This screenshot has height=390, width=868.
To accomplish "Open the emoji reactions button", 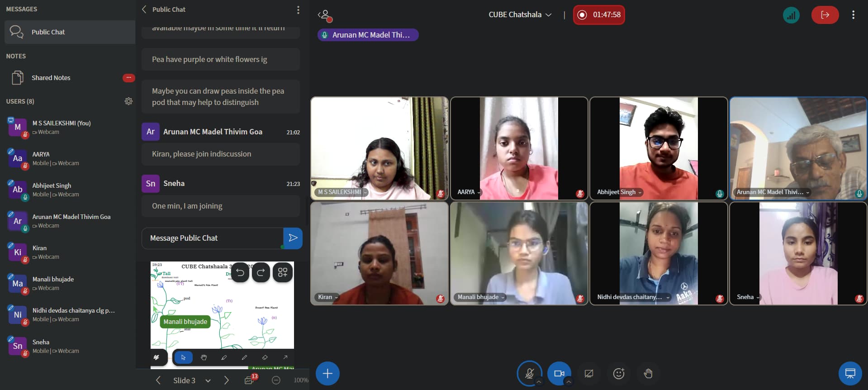I will (618, 373).
